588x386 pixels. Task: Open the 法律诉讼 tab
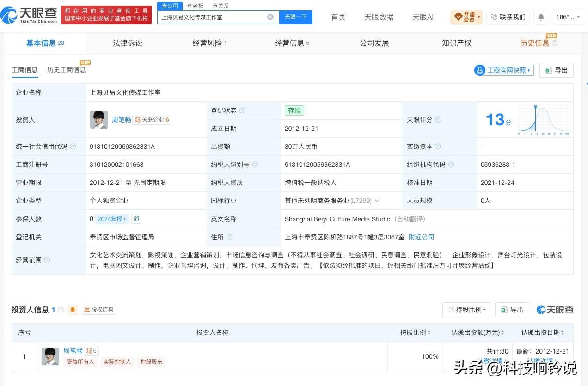coord(128,43)
